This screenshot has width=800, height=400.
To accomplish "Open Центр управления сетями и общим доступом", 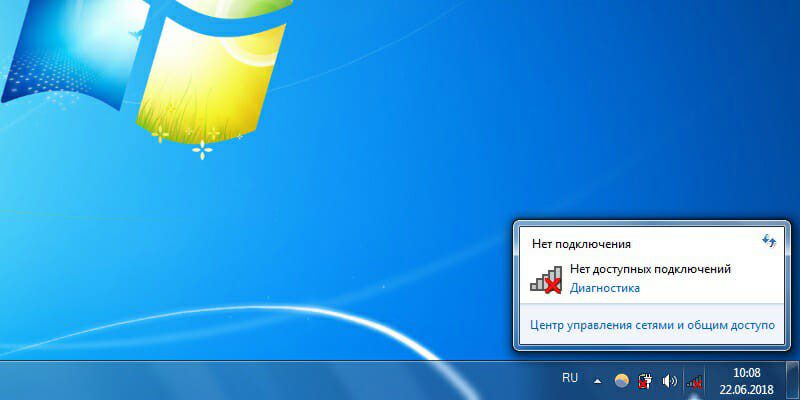I will pyautogui.click(x=653, y=325).
